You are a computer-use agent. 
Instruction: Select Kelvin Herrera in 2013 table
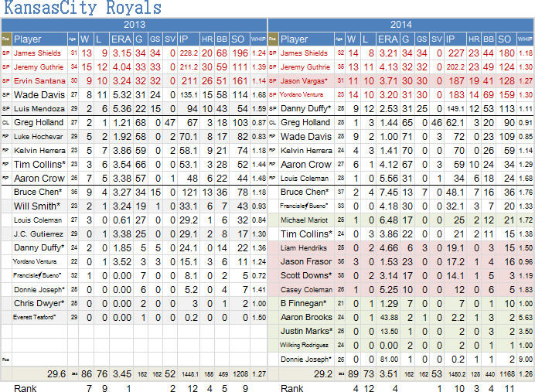(x=39, y=151)
